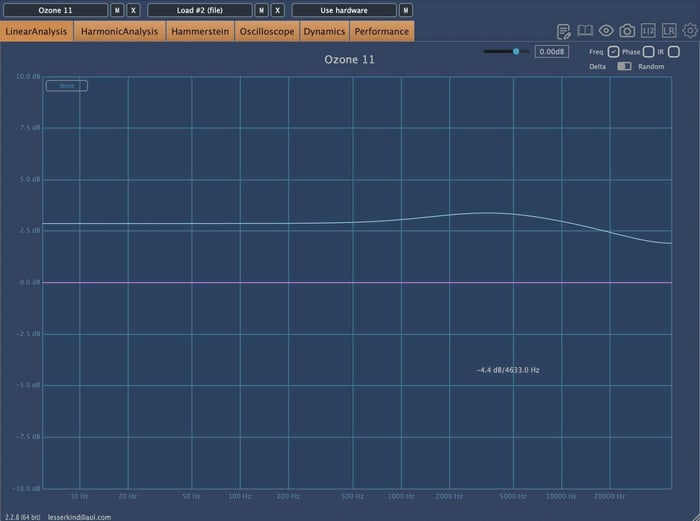This screenshot has height=521, width=700.
Task: Open settings gear icon
Action: 690,31
